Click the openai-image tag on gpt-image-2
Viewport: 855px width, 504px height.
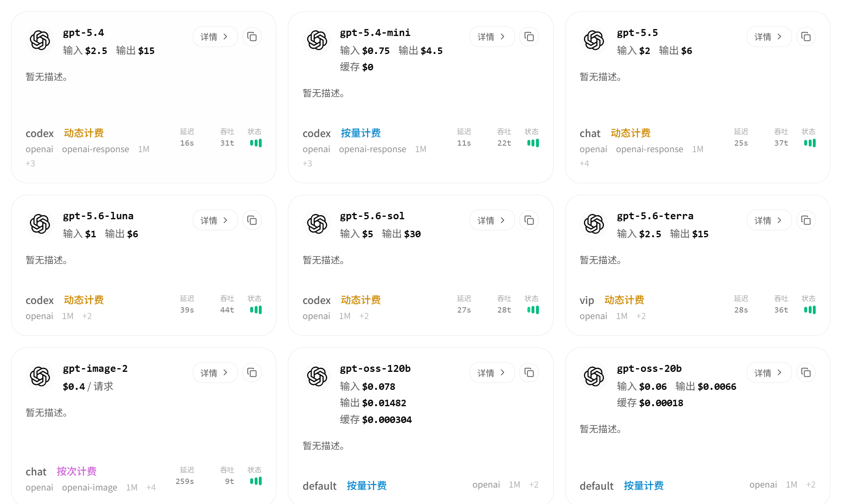pos(90,488)
